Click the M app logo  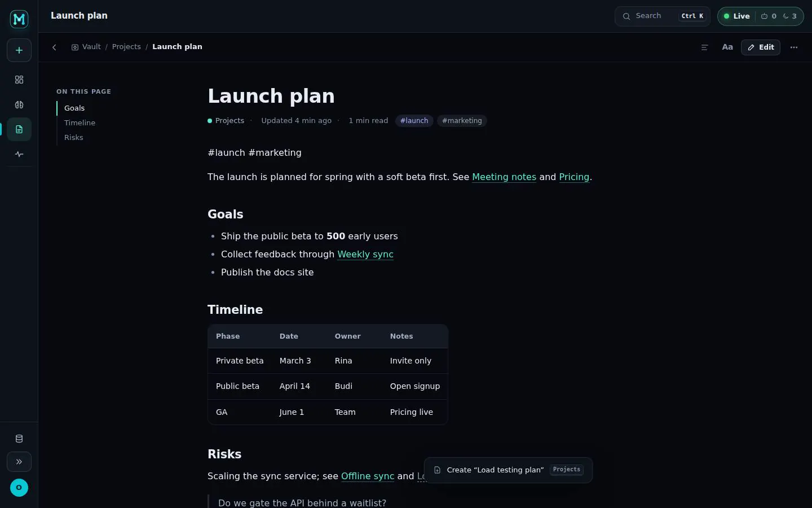click(x=19, y=19)
